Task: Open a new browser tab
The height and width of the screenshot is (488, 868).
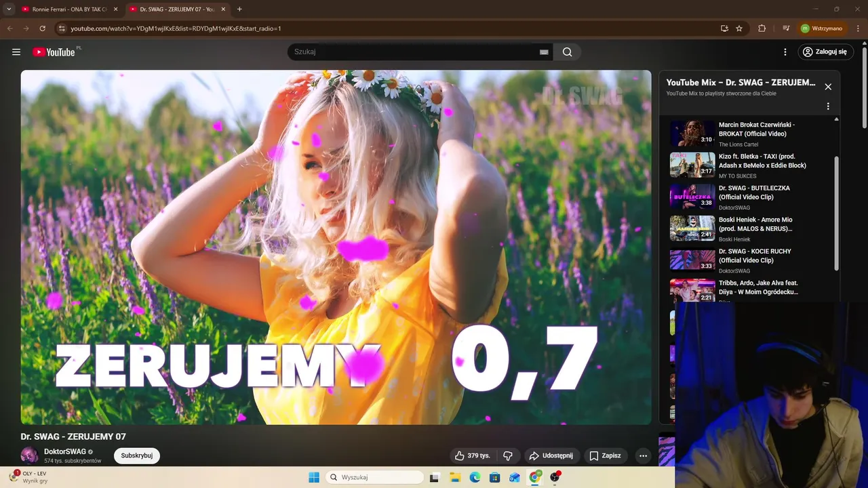Action: (239, 9)
